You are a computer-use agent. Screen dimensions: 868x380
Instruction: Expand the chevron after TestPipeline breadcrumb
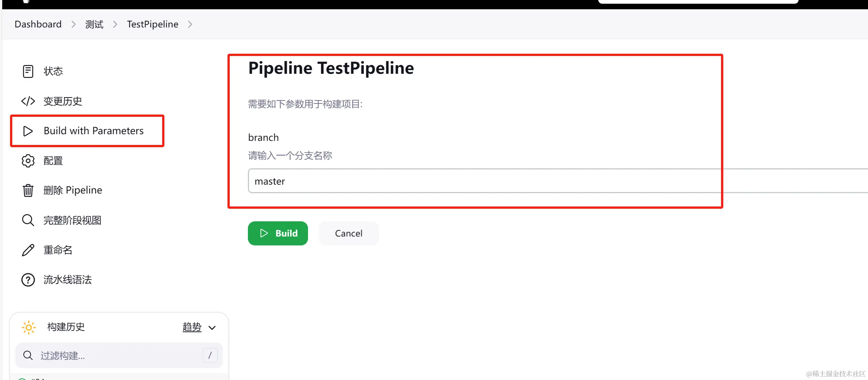click(x=190, y=24)
